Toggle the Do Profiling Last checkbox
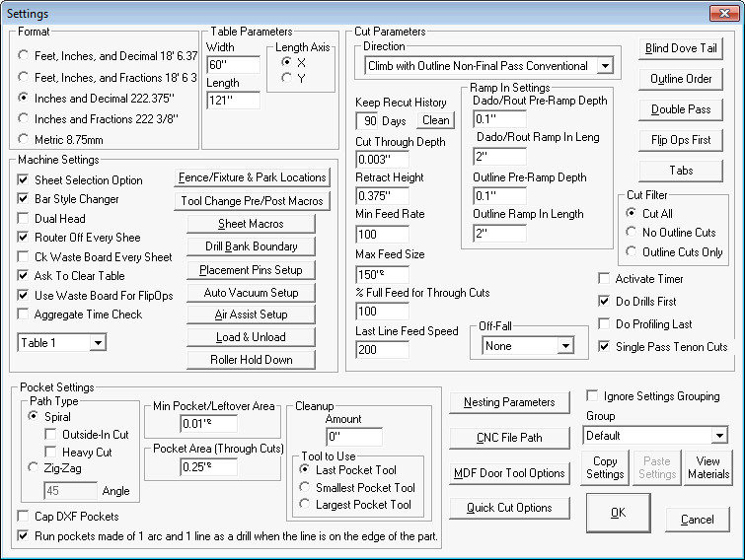Viewport: 745px width, 560px height. [x=606, y=324]
